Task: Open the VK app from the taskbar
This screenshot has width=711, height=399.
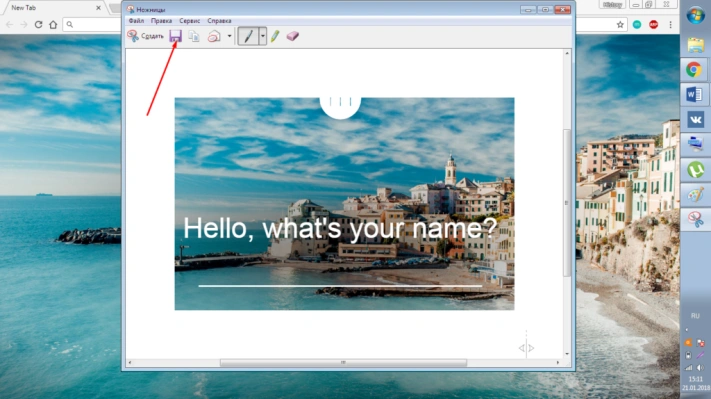Action: (695, 120)
